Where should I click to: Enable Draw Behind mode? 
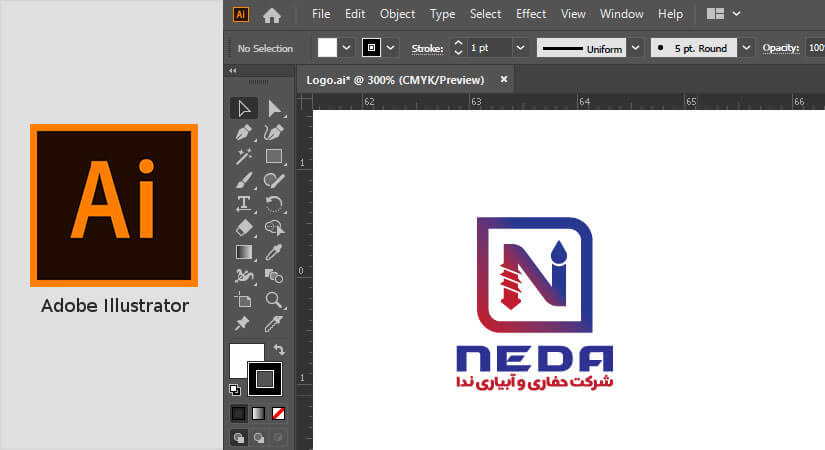pyautogui.click(x=258, y=437)
